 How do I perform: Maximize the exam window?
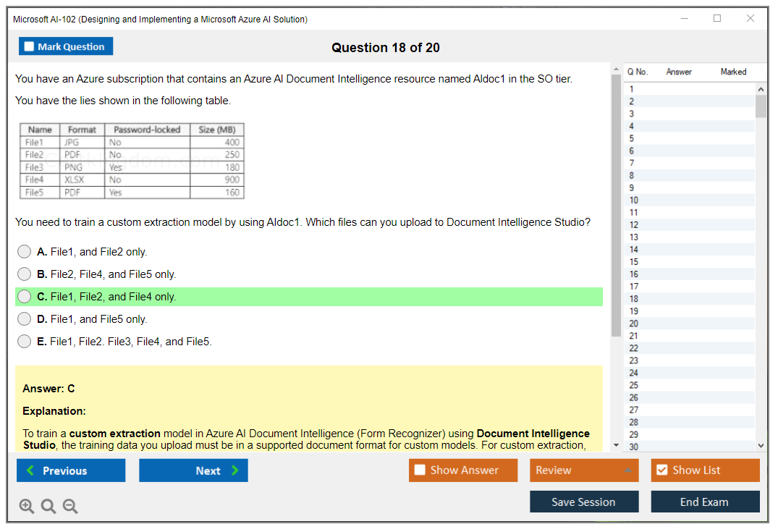[717, 19]
